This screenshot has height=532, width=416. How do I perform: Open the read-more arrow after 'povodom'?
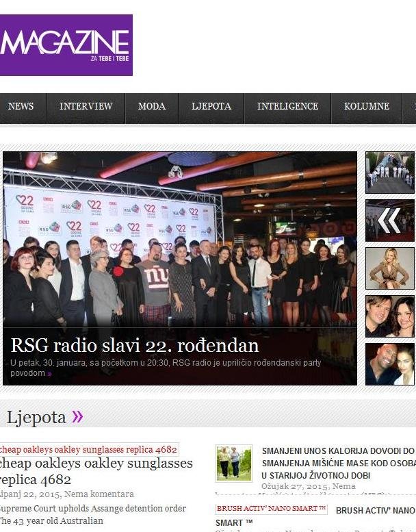[49, 374]
